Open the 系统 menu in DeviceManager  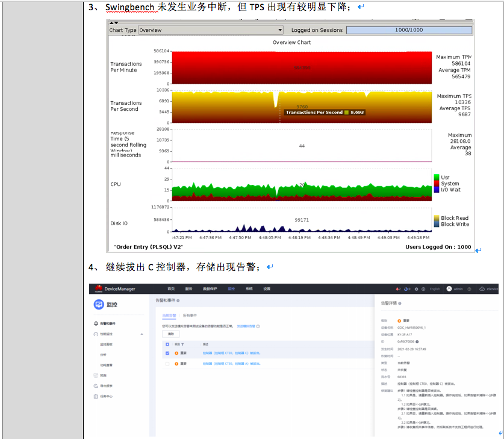(x=249, y=289)
